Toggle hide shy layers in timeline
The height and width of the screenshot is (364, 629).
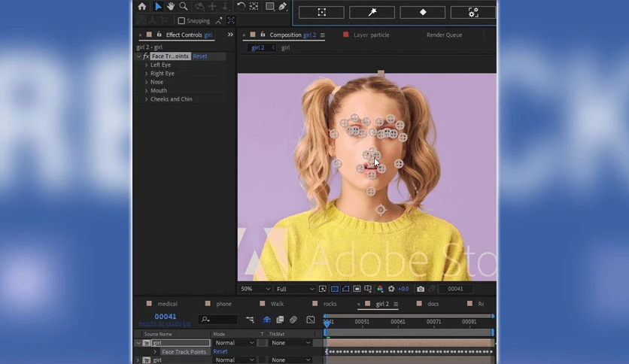[x=267, y=320]
